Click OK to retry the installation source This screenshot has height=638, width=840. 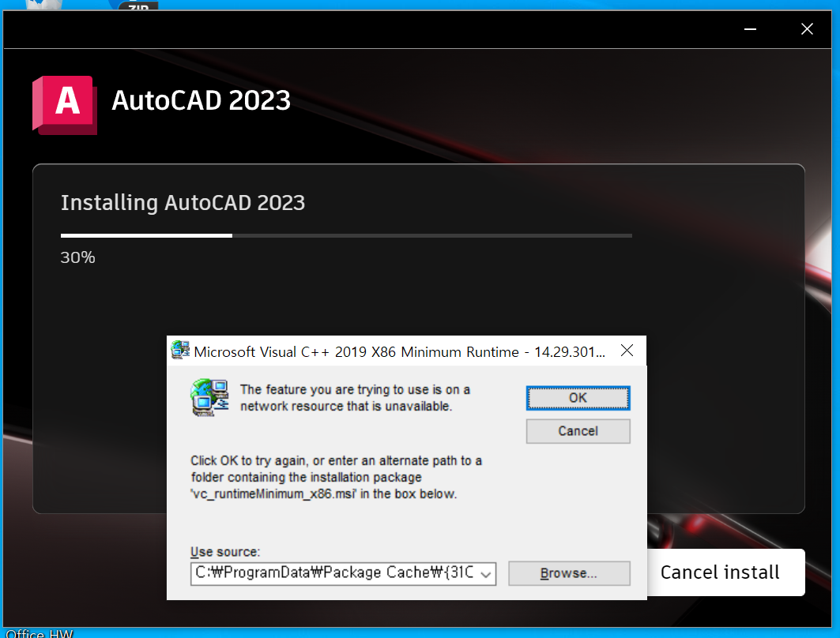578,398
